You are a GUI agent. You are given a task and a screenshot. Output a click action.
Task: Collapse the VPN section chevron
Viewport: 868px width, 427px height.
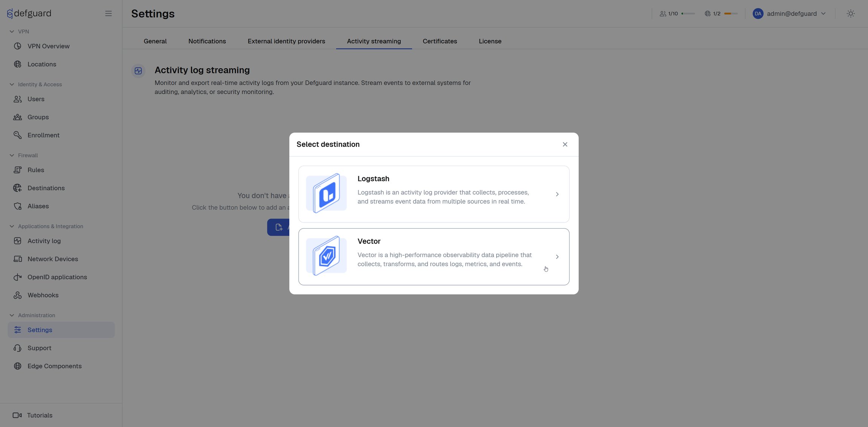click(x=12, y=32)
